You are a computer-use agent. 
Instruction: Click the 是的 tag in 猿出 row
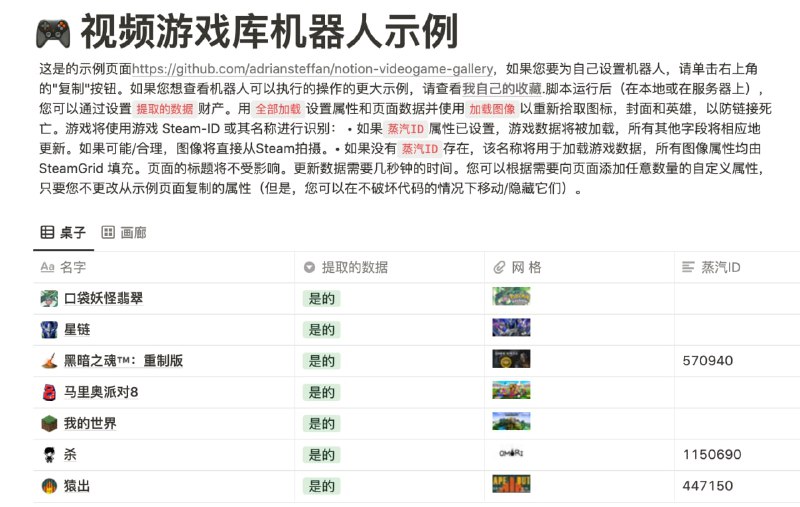[x=321, y=486]
